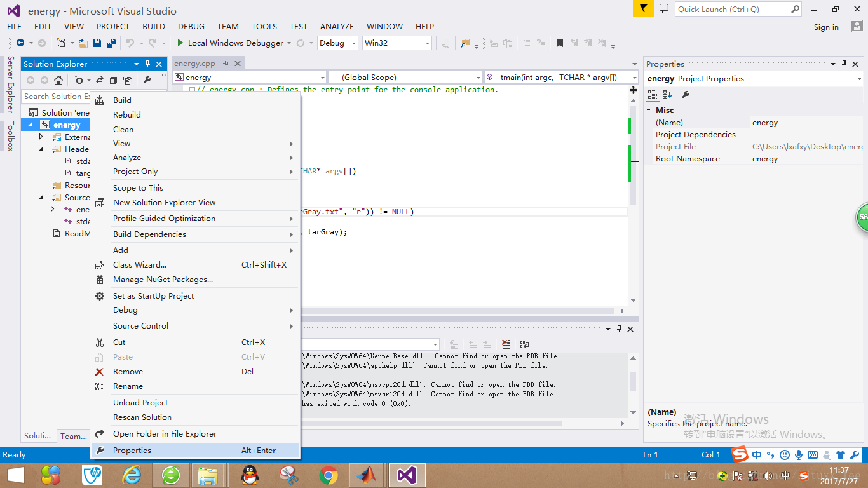This screenshot has height=488, width=868.
Task: Open Build Dependencies submenu
Action: click(x=195, y=234)
